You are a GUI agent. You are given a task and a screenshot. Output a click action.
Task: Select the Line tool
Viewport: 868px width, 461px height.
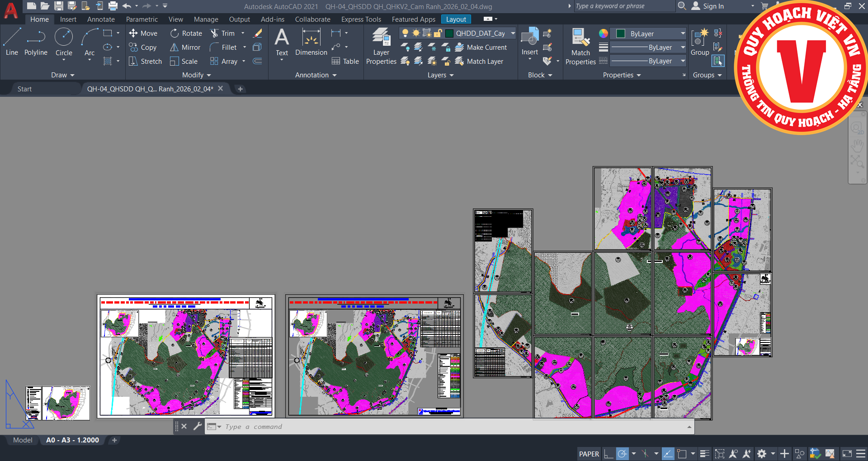tap(12, 42)
